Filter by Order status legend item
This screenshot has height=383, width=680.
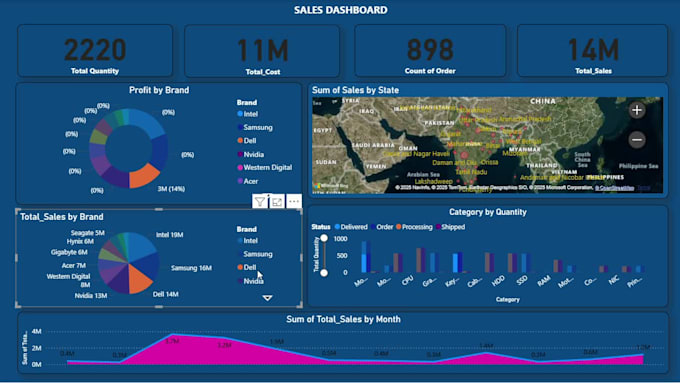tap(382, 227)
